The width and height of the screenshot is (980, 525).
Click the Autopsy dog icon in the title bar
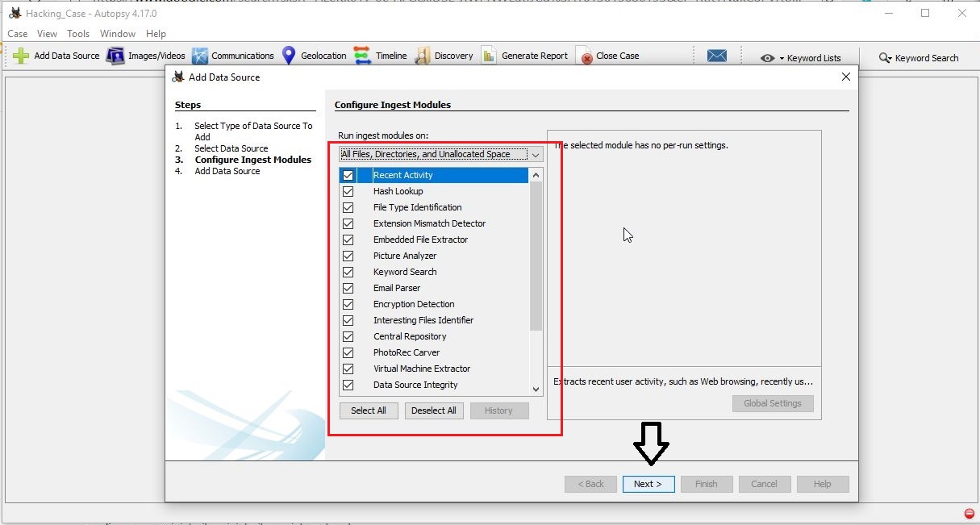click(15, 13)
